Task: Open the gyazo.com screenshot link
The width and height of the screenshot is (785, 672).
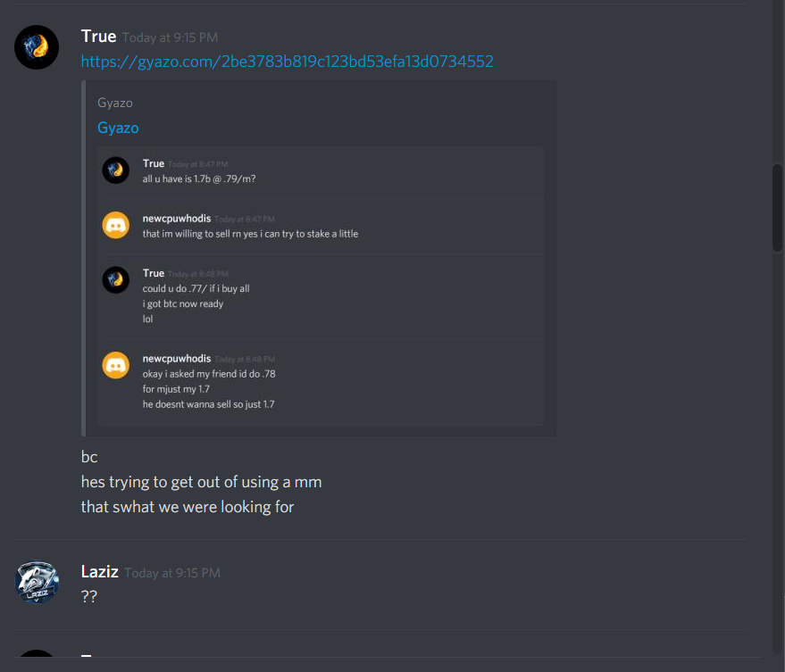Action: pos(287,61)
